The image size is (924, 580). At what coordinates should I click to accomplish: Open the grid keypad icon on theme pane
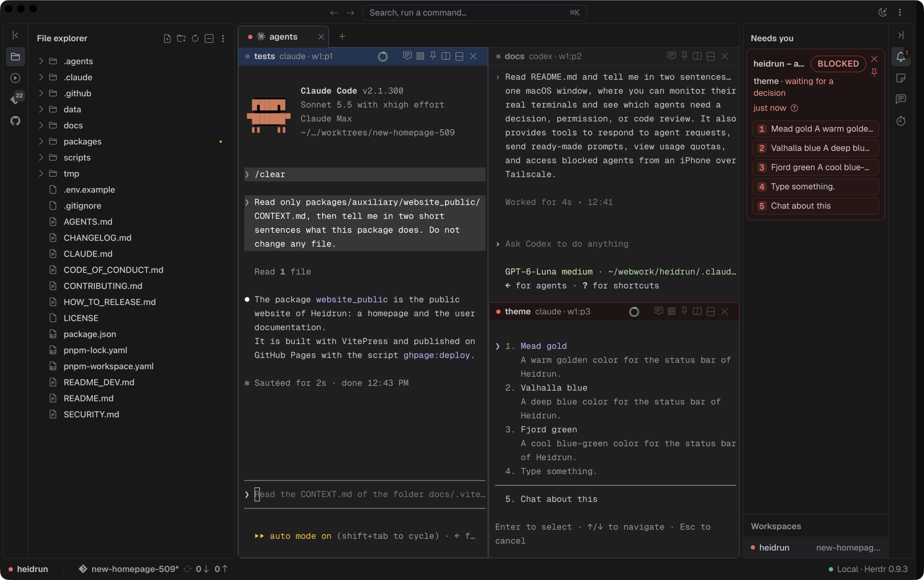tap(671, 311)
